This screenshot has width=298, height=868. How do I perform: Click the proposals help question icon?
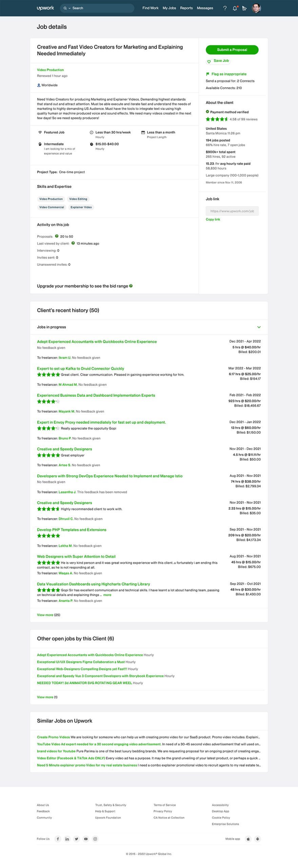57,236
